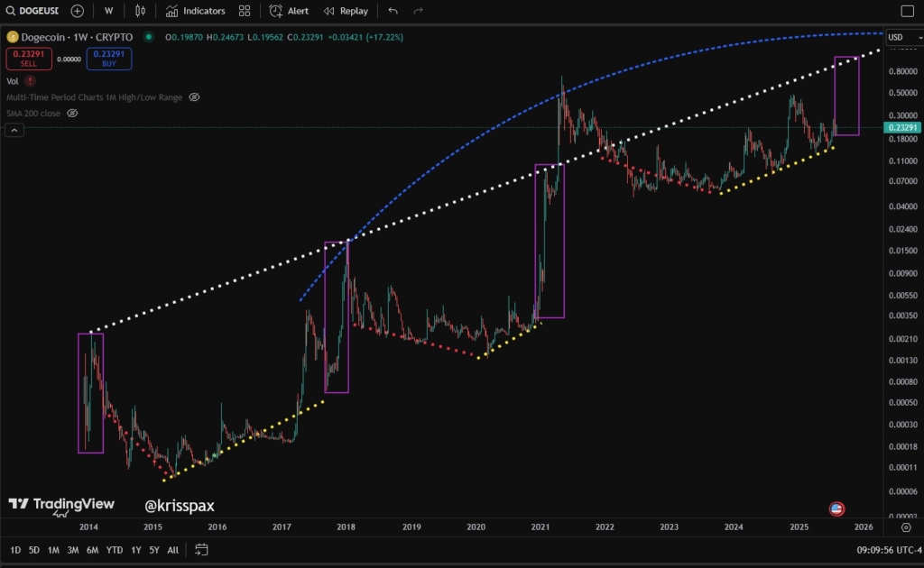Show the Multi-Time Period Charts indicator

[x=195, y=97]
